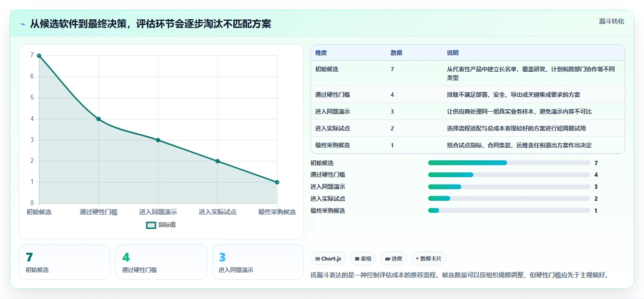Click the Chart.js tag
Viewport: 644px width, 299px height.
pos(328,259)
